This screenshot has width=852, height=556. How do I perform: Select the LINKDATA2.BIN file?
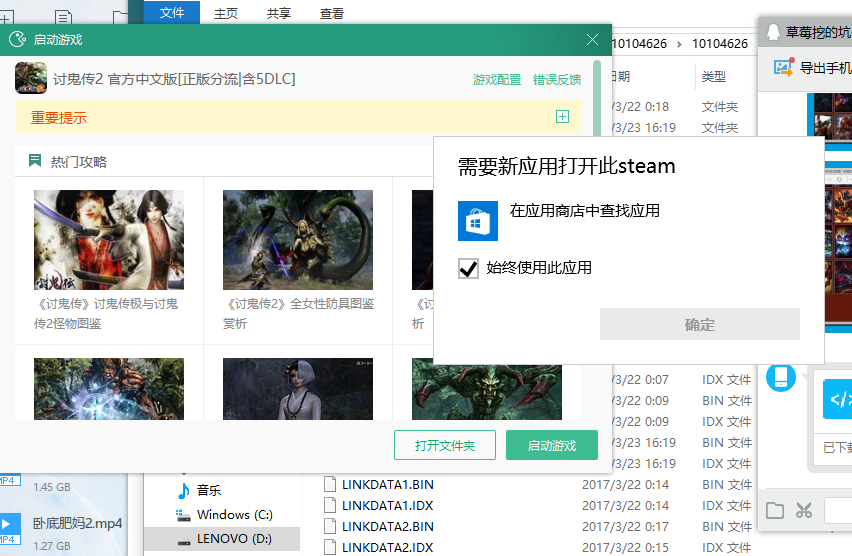pyautogui.click(x=387, y=527)
